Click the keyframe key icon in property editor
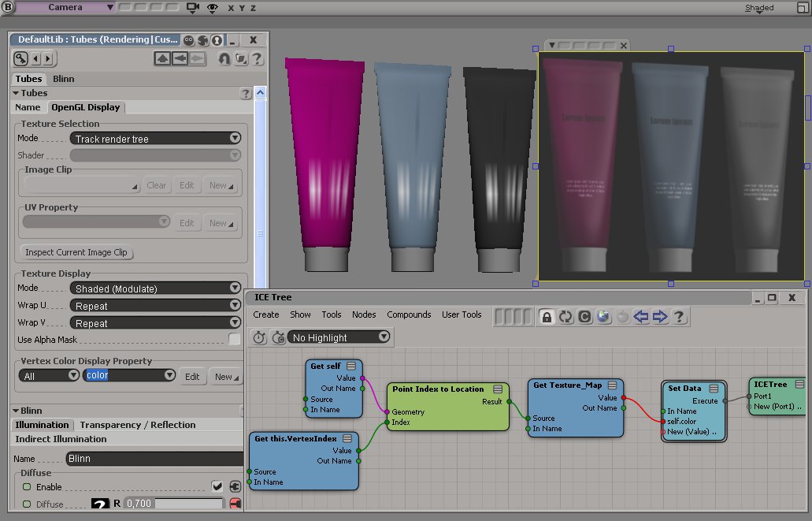The width and height of the screenshot is (812, 521). click(x=20, y=58)
